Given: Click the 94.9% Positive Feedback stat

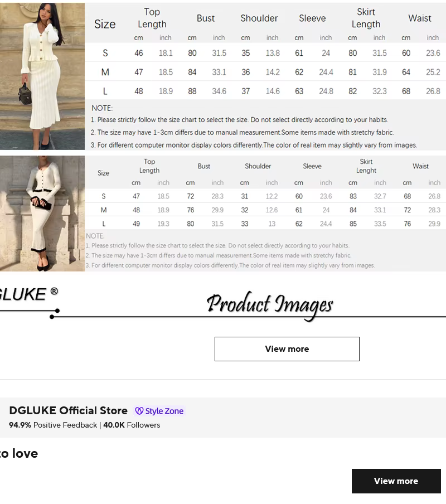Looking at the screenshot, I should point(50,425).
